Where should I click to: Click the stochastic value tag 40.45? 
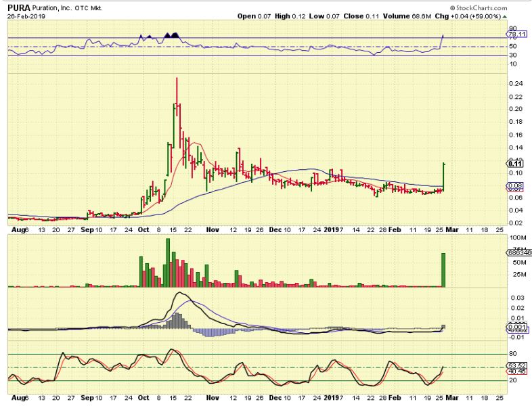pyautogui.click(x=517, y=371)
